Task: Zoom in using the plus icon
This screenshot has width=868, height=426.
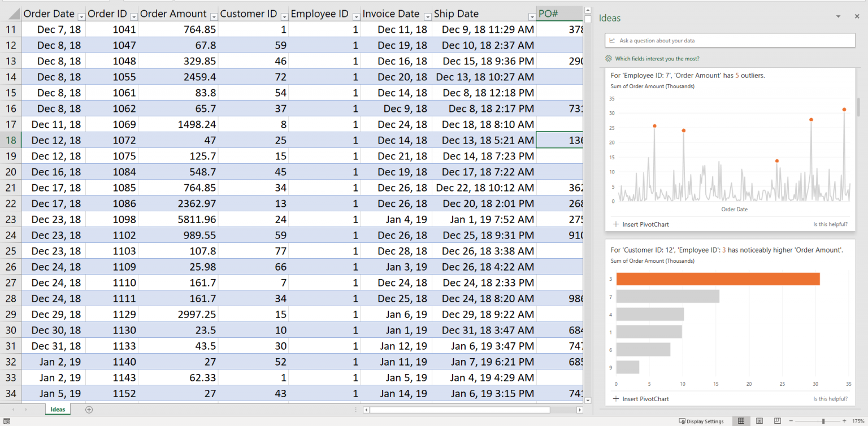Action: [x=844, y=420]
